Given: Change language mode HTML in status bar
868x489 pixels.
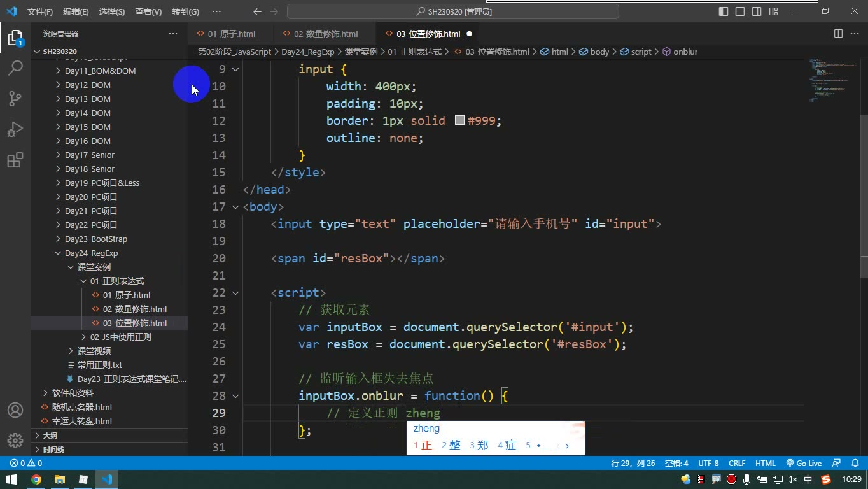Looking at the screenshot, I should tap(766, 463).
